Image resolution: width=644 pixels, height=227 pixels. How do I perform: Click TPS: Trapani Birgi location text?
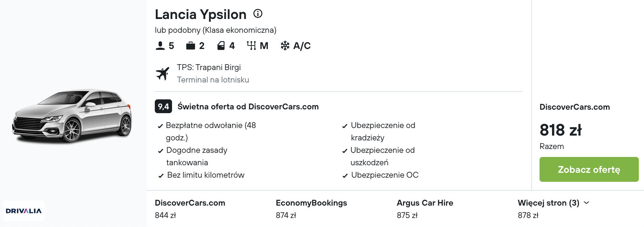(209, 67)
